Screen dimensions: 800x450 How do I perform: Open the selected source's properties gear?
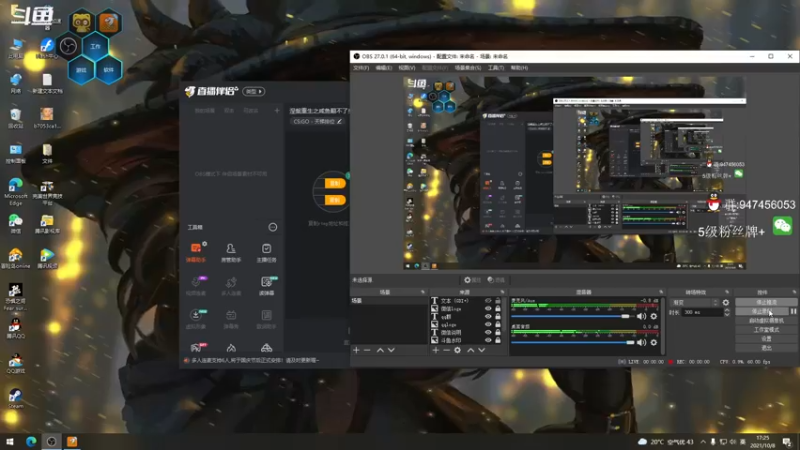coord(458,350)
